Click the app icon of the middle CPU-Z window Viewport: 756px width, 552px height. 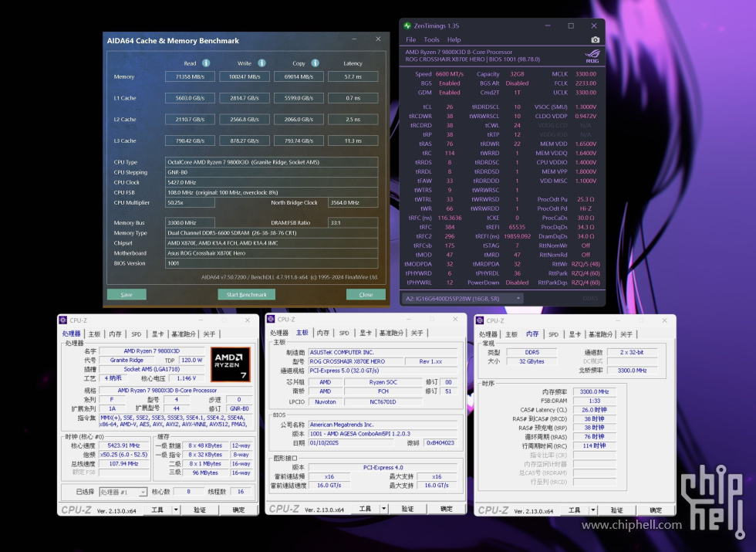[x=271, y=320]
